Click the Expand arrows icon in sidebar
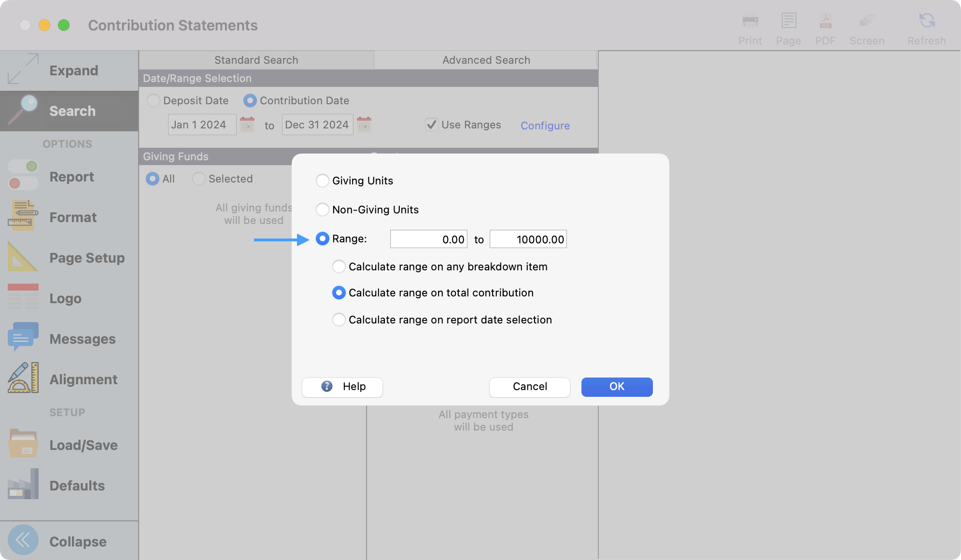This screenshot has width=961, height=560. [x=23, y=69]
